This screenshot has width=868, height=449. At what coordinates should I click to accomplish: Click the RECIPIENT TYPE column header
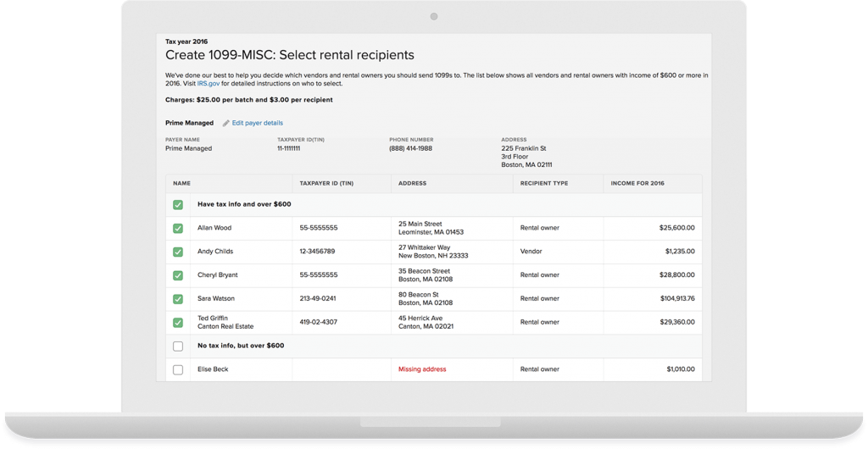tap(544, 183)
